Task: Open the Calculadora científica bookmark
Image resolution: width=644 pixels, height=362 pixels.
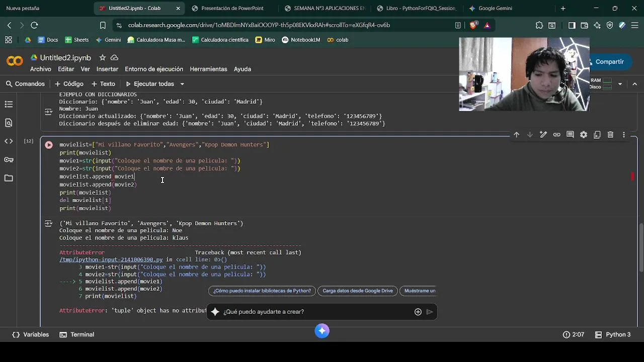Action: pyautogui.click(x=220, y=40)
